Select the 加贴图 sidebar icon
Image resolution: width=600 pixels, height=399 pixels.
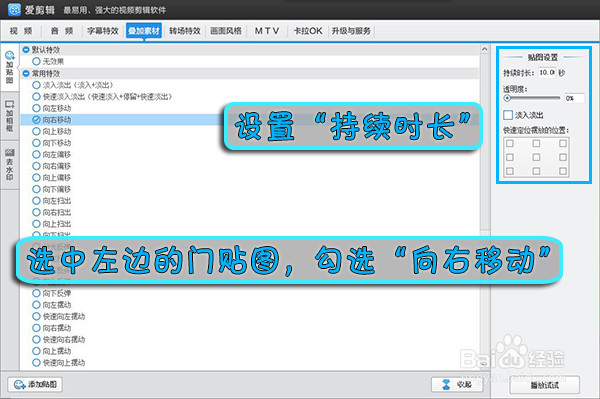coord(10,68)
